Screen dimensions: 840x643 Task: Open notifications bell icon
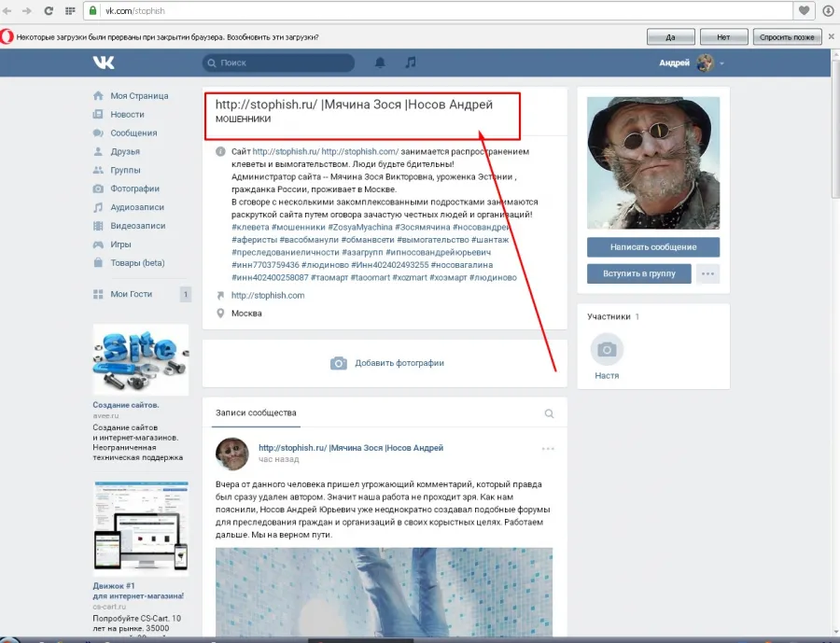click(380, 63)
